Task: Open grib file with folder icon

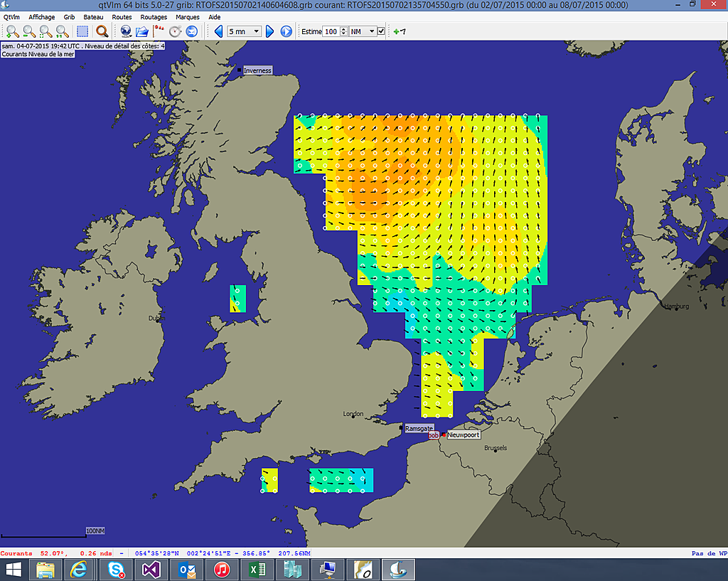Action: point(141,31)
